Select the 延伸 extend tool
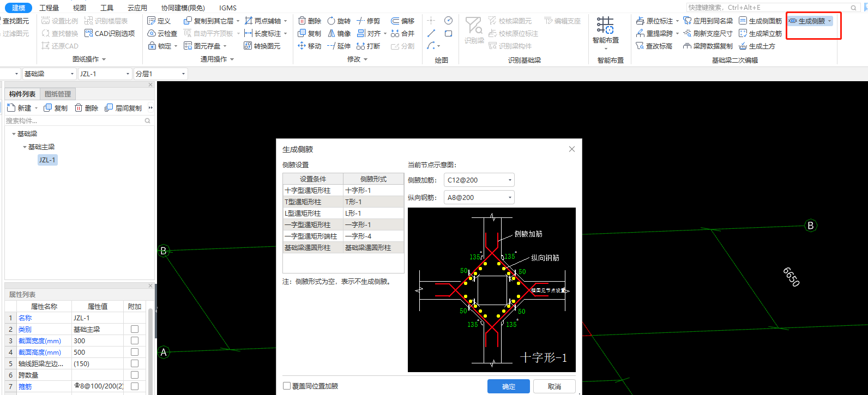The width and height of the screenshot is (868, 395). pos(339,46)
